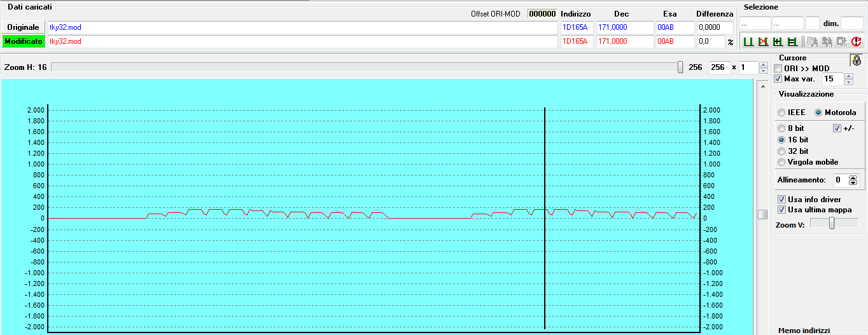Click the first greyed copy-data icon
Viewport: 868px width, 335px height.
click(812, 42)
